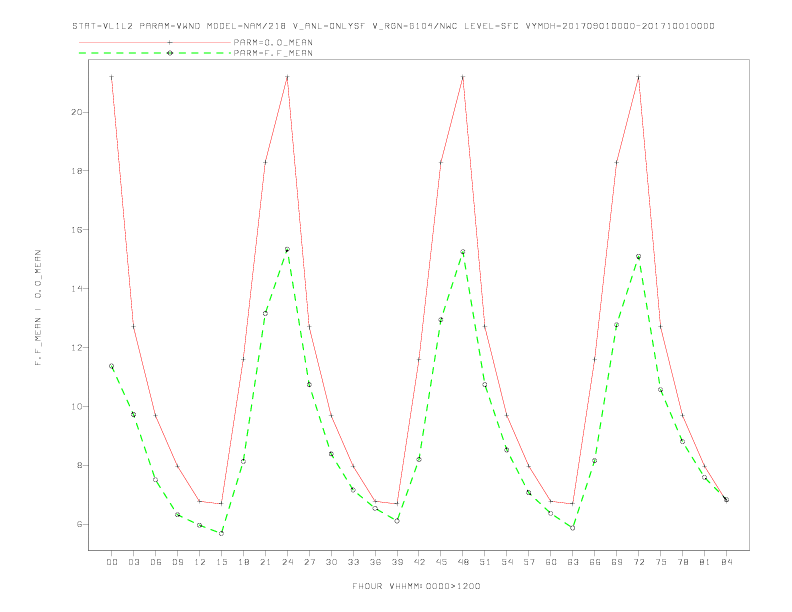Click green F_MEAN peak circle at hour 24

coord(287,249)
